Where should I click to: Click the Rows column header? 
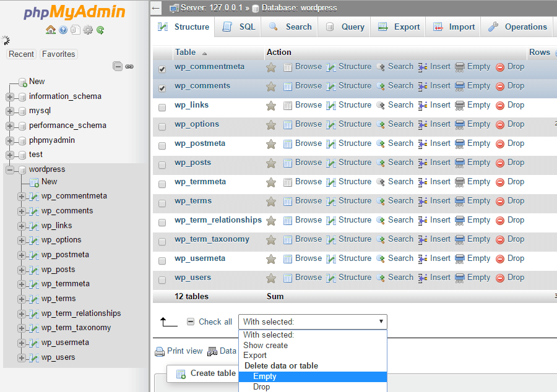coord(540,52)
